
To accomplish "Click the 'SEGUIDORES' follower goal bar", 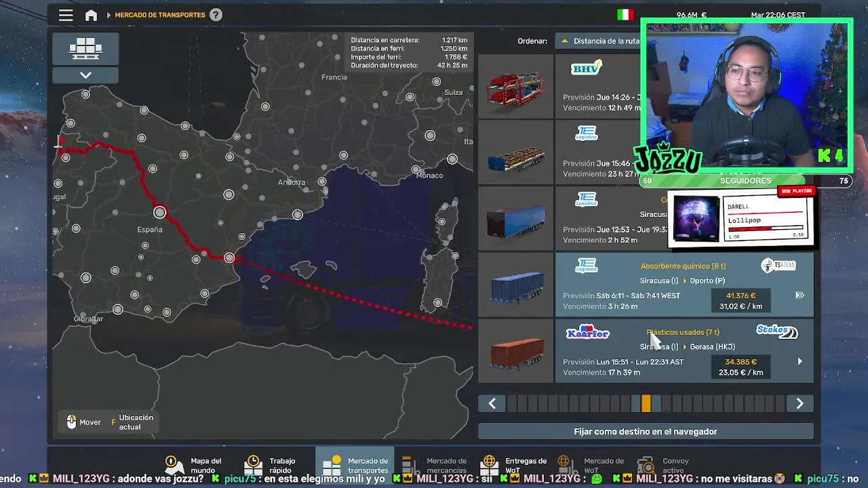I will (745, 181).
